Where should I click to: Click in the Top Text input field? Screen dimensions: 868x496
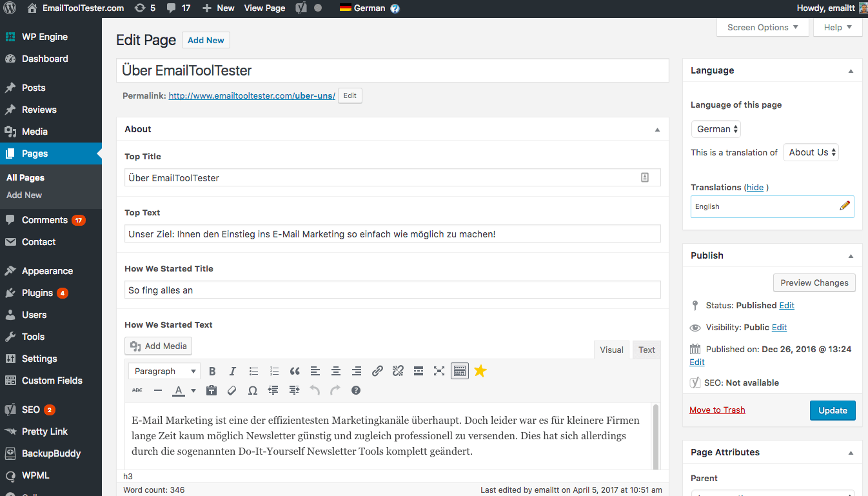pyautogui.click(x=392, y=233)
